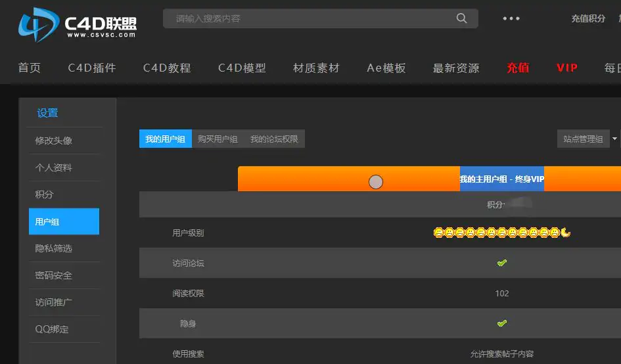Click the C4D联盟 site logo
Viewport: 621px width, 364px height.
[78, 24]
